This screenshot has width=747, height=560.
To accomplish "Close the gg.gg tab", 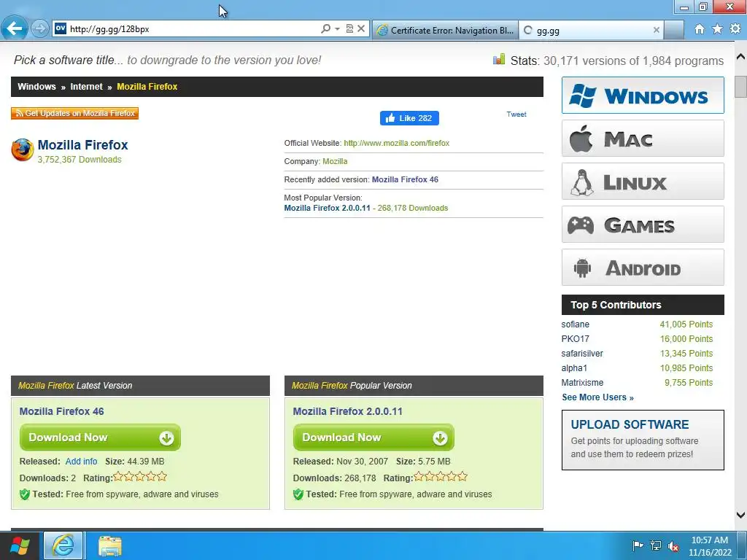I will click(x=656, y=30).
